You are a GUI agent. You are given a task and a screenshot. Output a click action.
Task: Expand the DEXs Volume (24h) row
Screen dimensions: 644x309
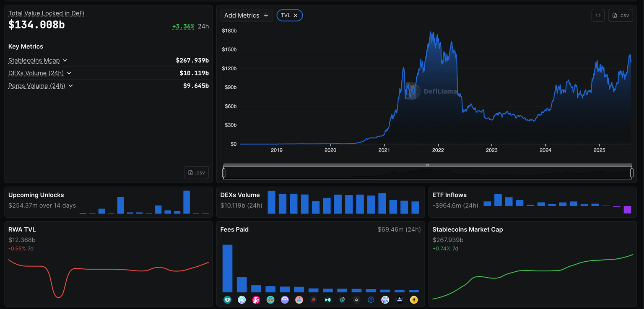[69, 73]
